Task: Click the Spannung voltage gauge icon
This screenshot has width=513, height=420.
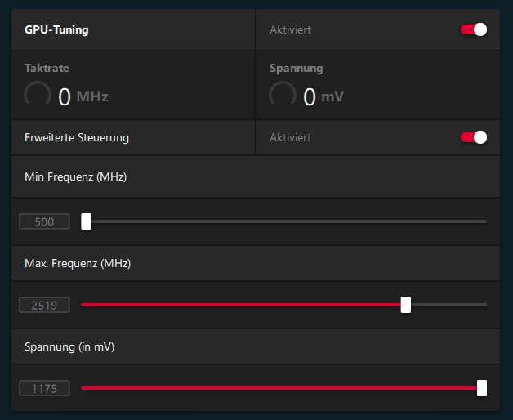Action: click(x=283, y=95)
